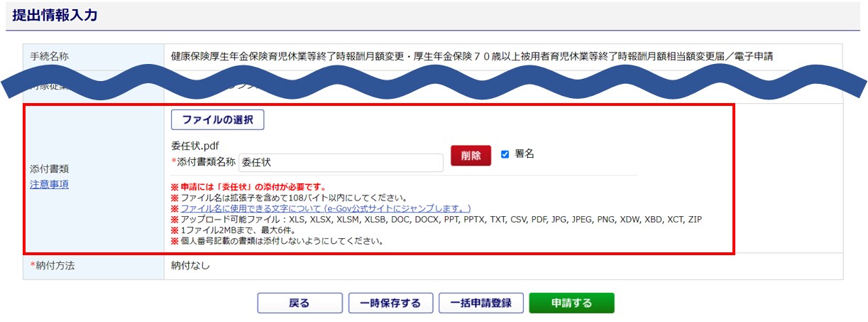868x322 pixels.
Task: Open the 注意事項 link
Action: pos(49,184)
